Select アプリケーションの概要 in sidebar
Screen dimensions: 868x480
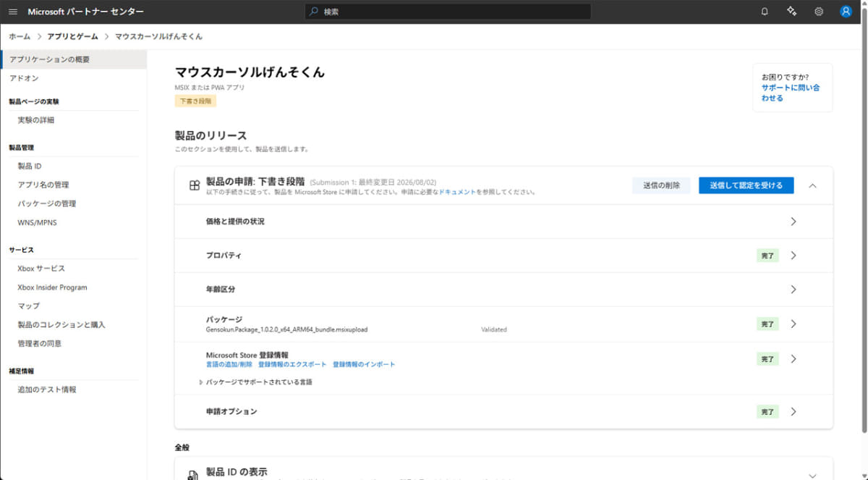click(x=73, y=59)
